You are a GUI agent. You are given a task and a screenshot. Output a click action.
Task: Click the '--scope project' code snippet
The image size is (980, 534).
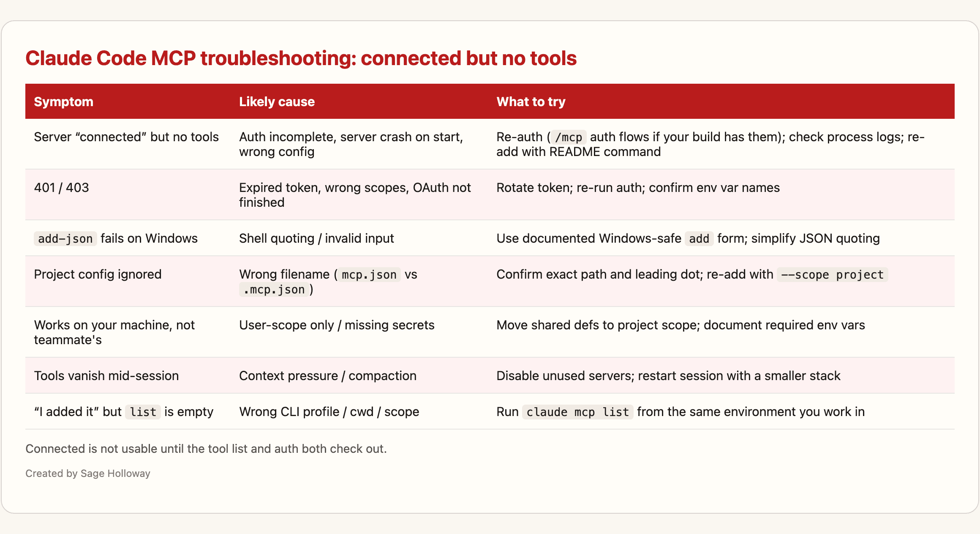[832, 275]
